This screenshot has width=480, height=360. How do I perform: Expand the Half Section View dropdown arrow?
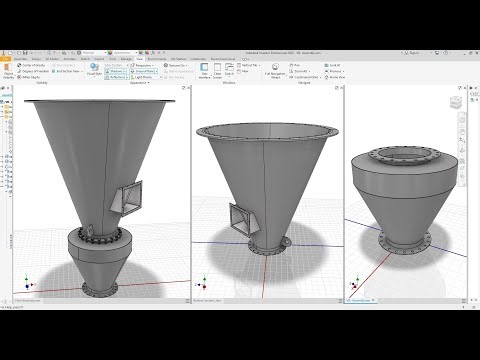(x=82, y=71)
